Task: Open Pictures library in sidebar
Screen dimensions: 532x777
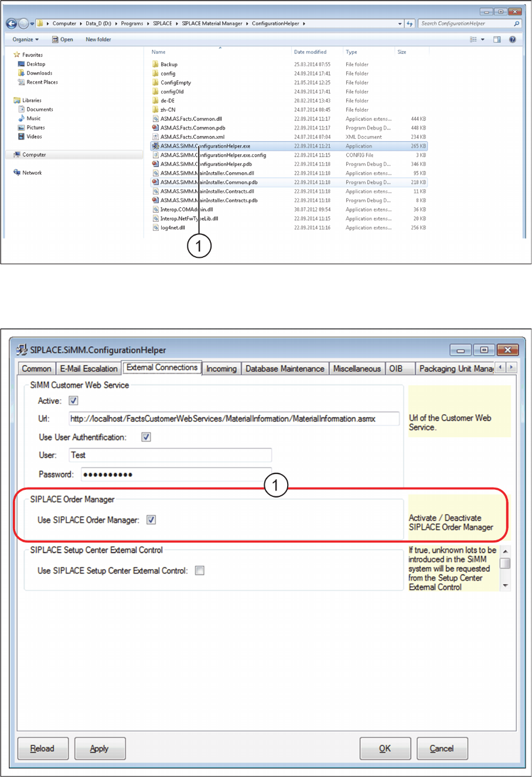Action: coord(32,128)
